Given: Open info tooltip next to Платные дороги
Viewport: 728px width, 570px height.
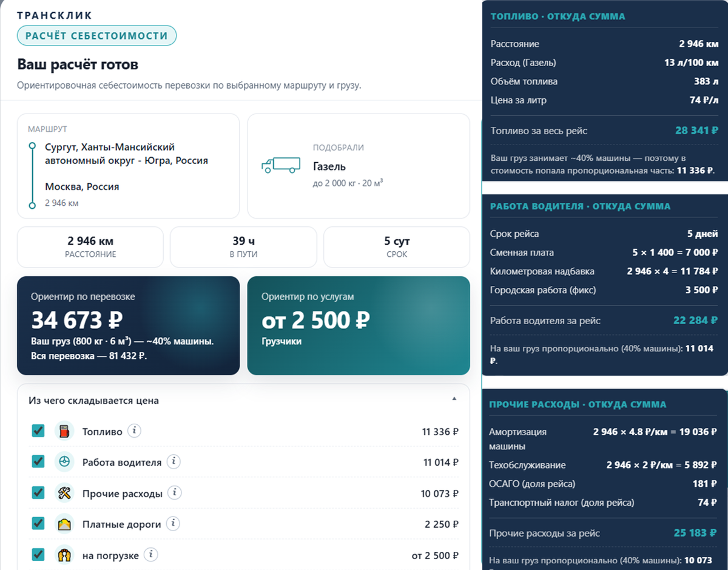Looking at the screenshot, I should tap(173, 523).
